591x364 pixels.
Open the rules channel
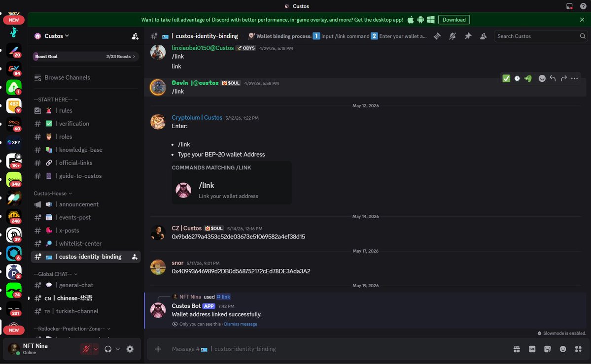pyautogui.click(x=86, y=111)
